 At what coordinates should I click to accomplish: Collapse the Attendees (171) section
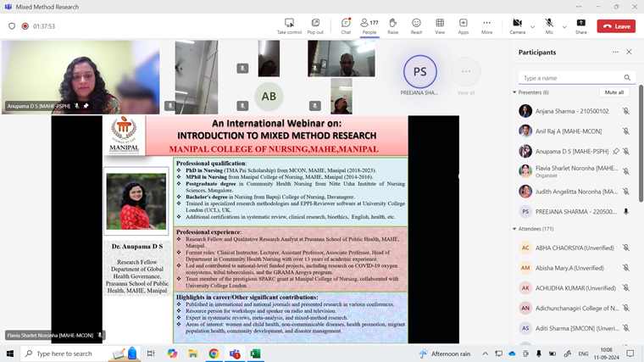[x=514, y=229]
